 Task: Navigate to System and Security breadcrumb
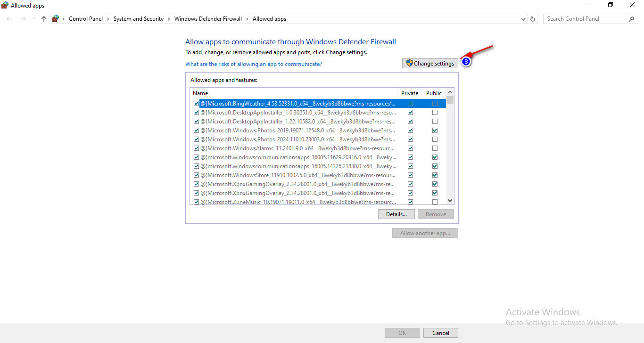click(139, 19)
